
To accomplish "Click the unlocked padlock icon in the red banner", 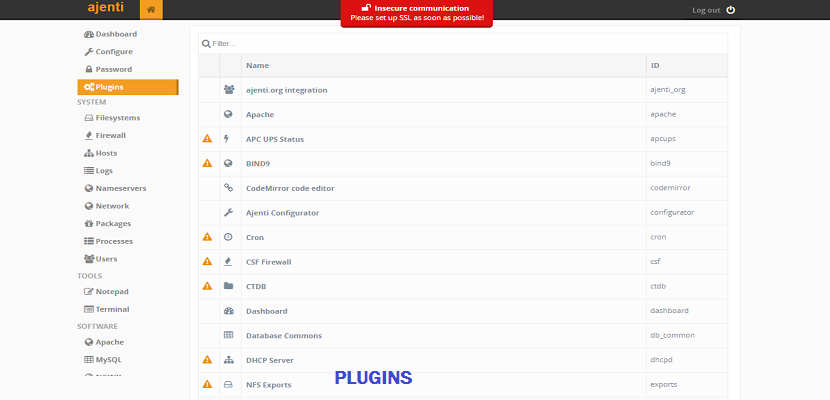I will click(x=366, y=8).
